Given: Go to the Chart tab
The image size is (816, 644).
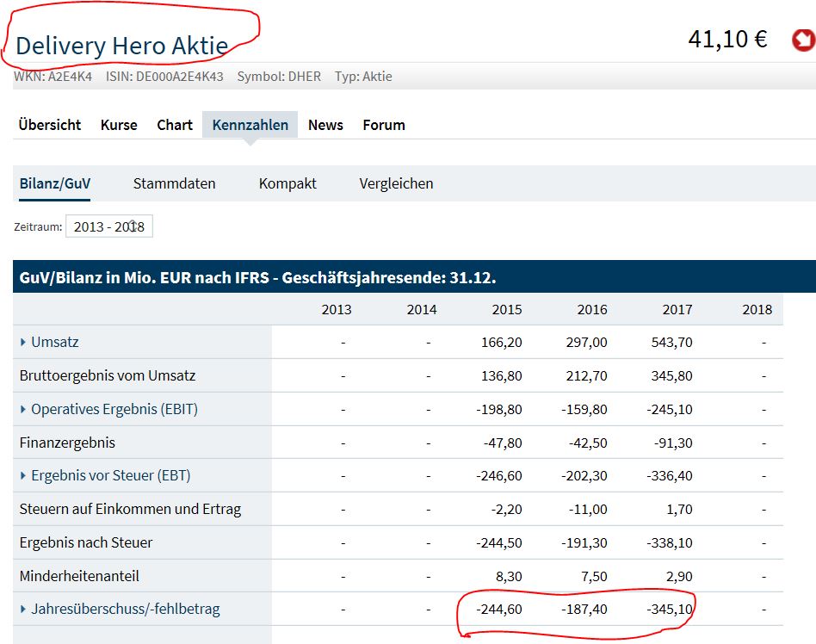Looking at the screenshot, I should pos(175,125).
